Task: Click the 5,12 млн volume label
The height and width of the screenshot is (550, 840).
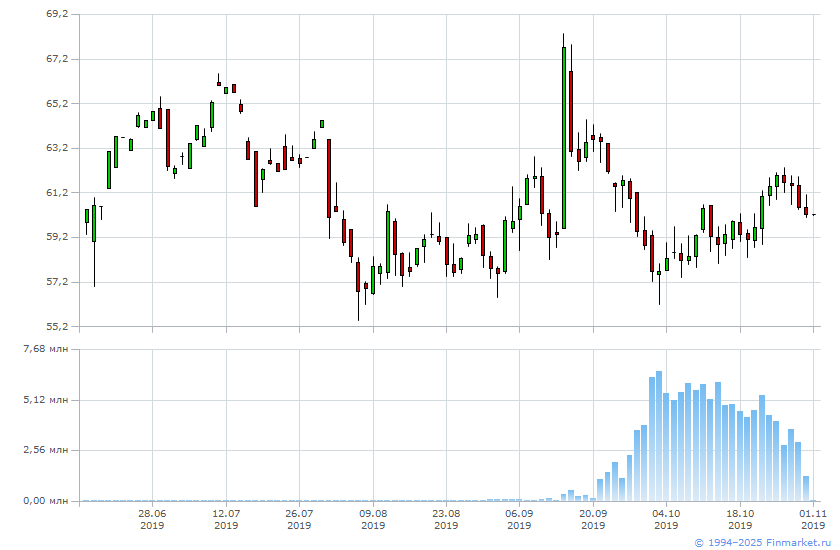Action: pos(46,400)
